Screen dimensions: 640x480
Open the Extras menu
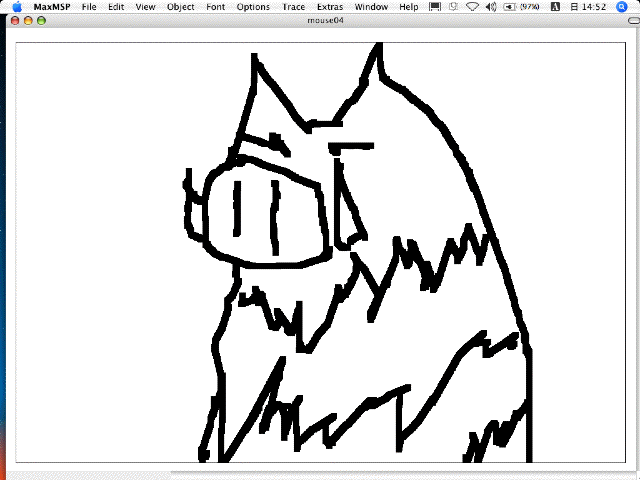click(330, 7)
